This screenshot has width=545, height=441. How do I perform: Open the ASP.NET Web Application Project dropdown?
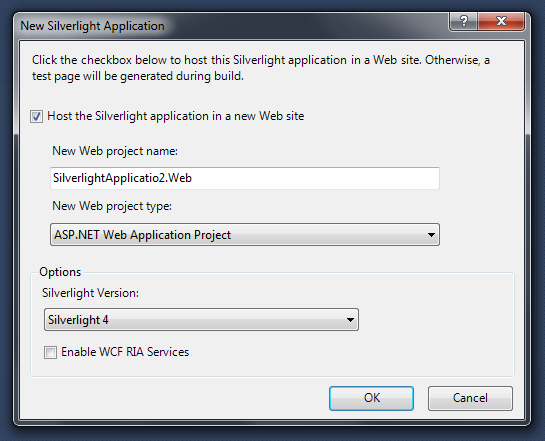click(245, 235)
